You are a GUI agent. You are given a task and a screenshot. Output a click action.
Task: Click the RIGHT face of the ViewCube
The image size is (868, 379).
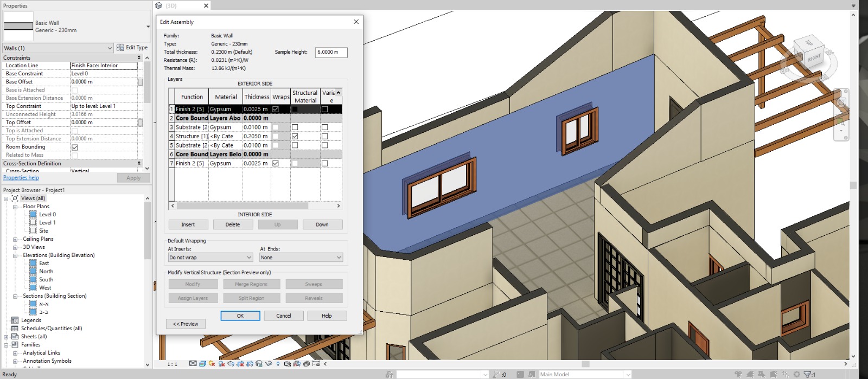tap(814, 59)
